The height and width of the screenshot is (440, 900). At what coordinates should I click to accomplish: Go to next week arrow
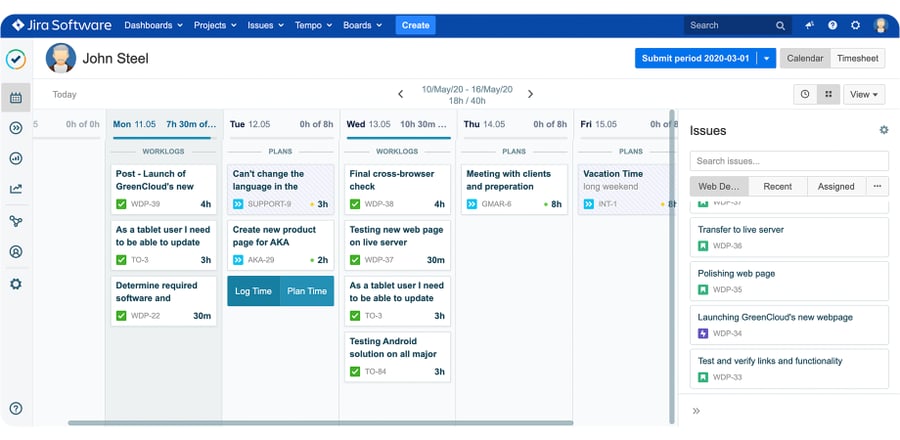coord(530,94)
